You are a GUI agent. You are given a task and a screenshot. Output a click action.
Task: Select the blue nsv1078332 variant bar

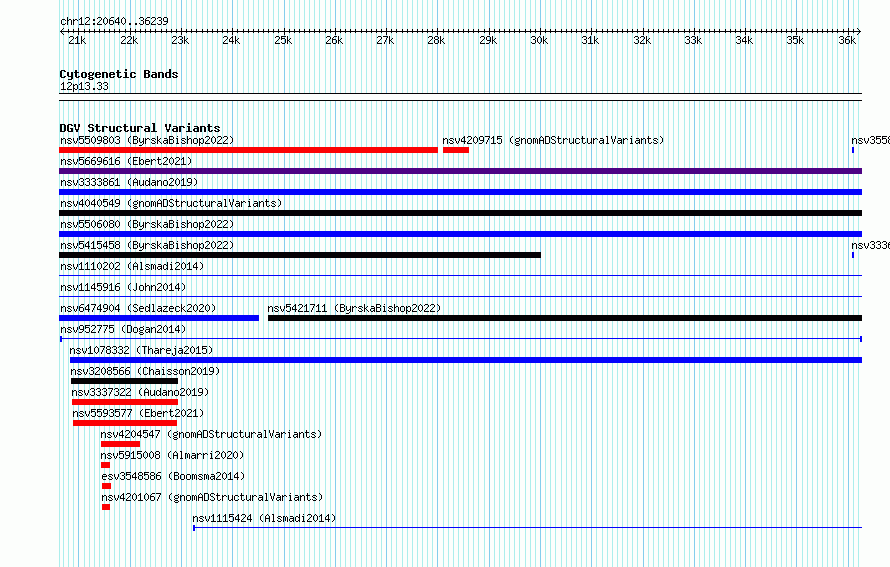(x=466, y=360)
